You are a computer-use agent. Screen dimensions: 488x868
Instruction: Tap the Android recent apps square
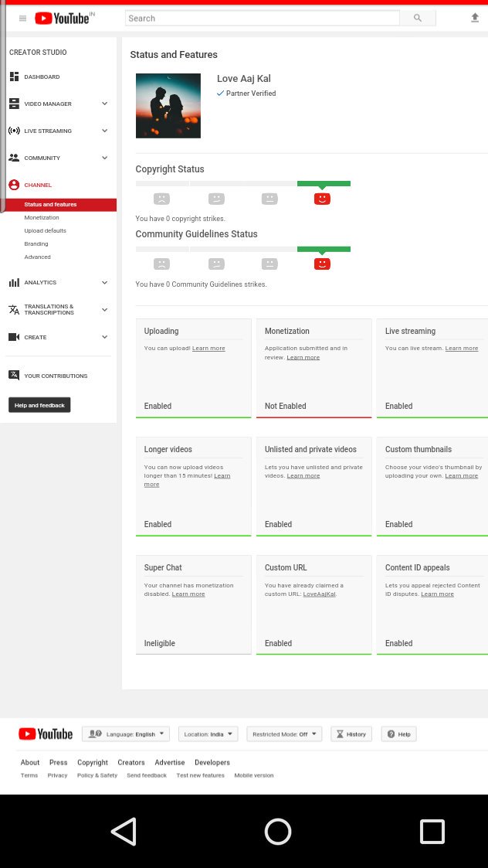click(x=432, y=832)
